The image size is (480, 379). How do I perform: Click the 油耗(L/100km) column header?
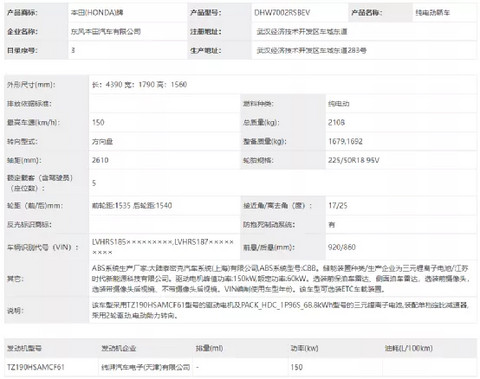click(409, 348)
